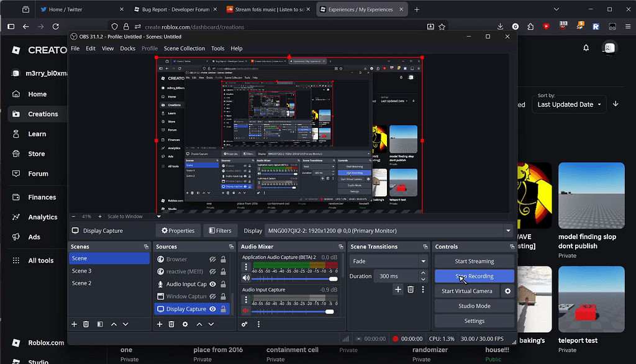Open advanced audio properties gears icon
This screenshot has height=364, width=636.
pos(244,324)
